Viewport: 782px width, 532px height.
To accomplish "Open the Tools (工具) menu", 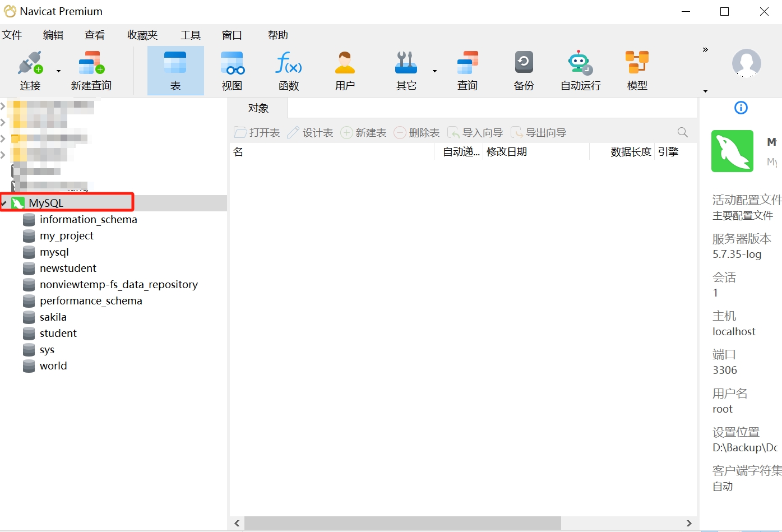I will coord(190,35).
